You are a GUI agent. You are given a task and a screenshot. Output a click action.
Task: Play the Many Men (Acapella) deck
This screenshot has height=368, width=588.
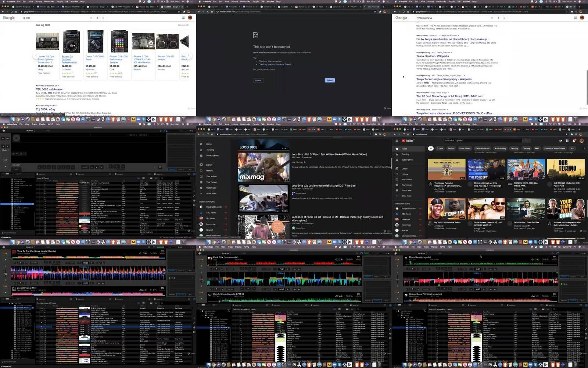pyautogui.click(x=397, y=266)
